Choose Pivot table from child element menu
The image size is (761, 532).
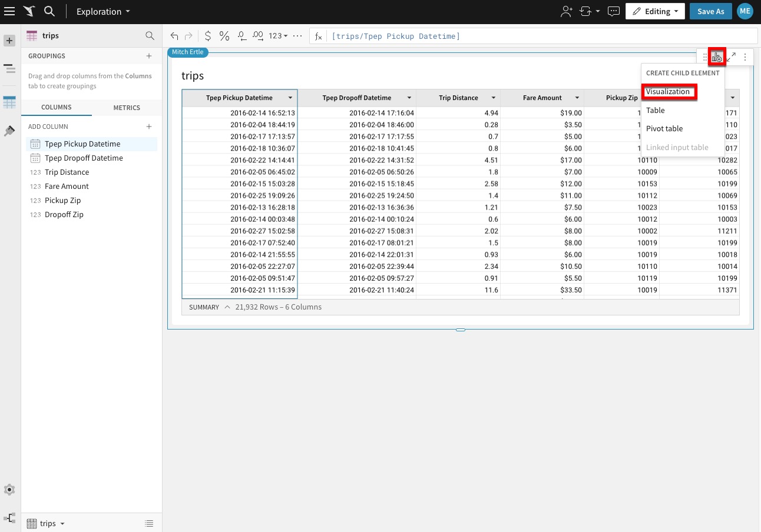coord(664,128)
